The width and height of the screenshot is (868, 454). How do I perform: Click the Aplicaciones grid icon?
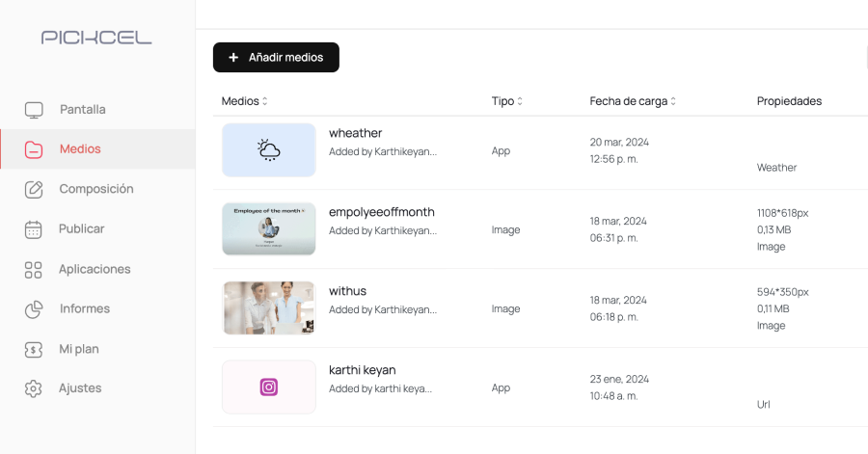33,269
